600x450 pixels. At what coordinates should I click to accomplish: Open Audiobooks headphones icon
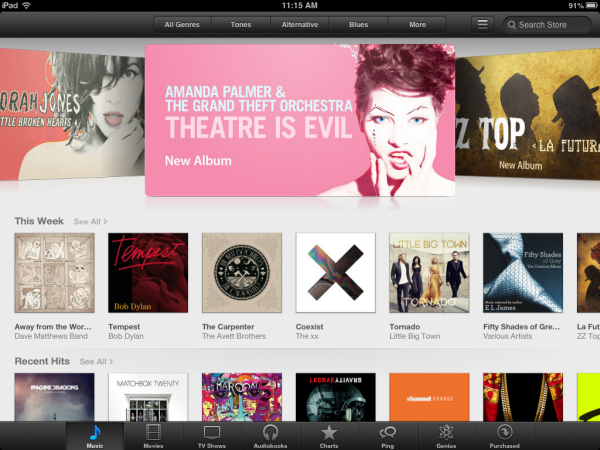click(270, 432)
